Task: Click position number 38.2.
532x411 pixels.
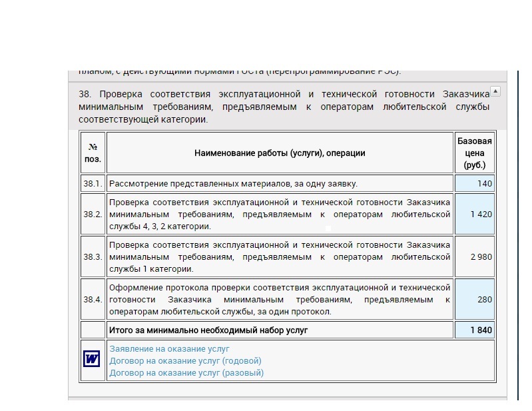Action: (93, 214)
